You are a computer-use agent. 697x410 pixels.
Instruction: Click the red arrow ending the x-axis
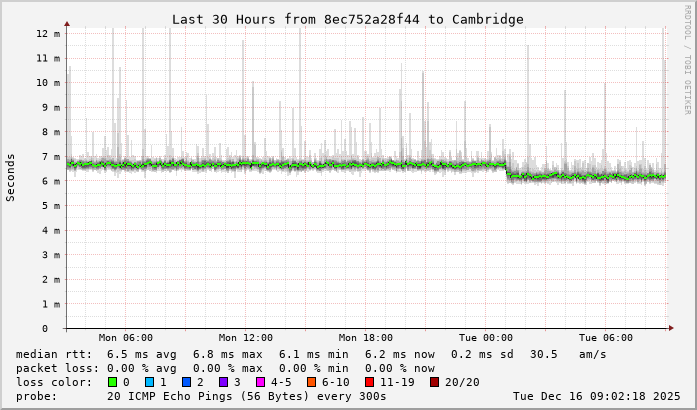coord(670,328)
